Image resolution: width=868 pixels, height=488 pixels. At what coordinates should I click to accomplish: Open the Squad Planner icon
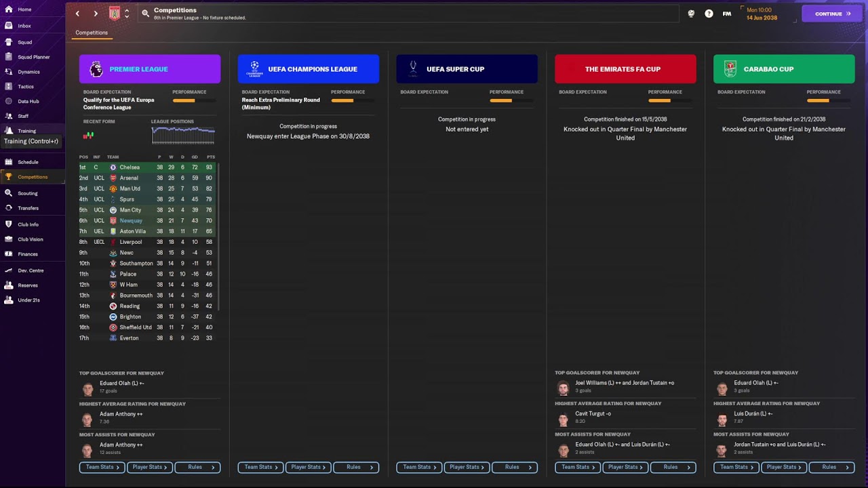(x=9, y=57)
